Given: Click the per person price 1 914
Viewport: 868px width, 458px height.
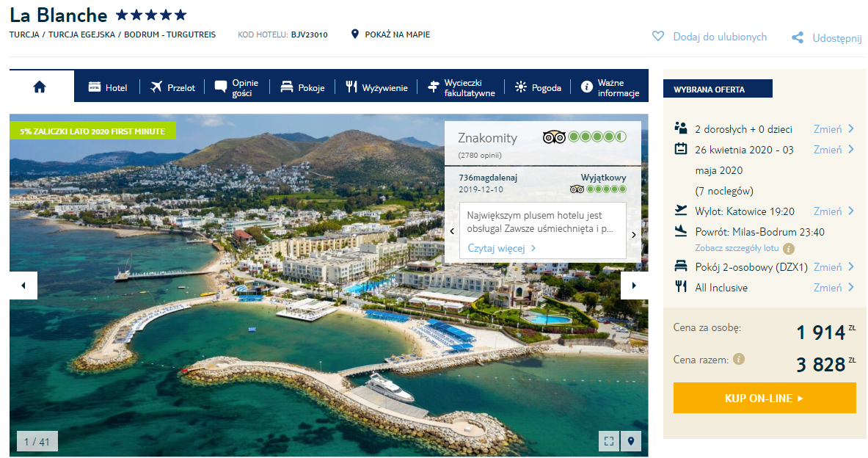Looking at the screenshot, I should tap(825, 332).
